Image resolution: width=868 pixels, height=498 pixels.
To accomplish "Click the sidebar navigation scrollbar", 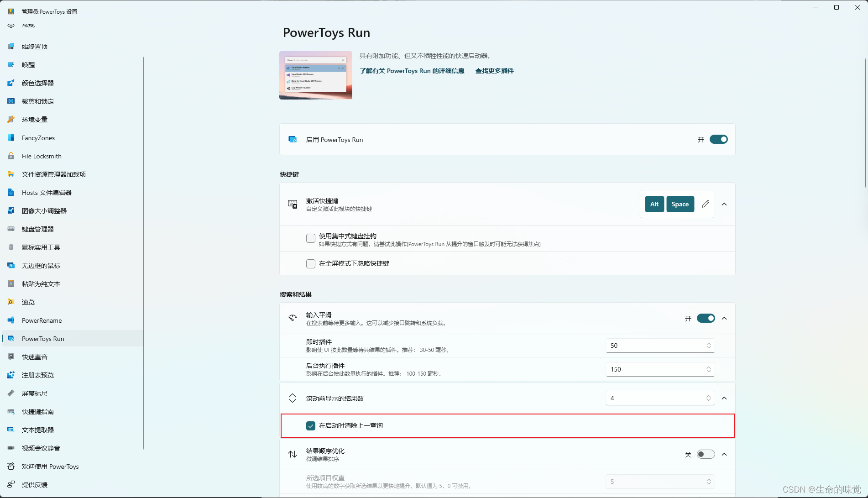I will (x=144, y=253).
